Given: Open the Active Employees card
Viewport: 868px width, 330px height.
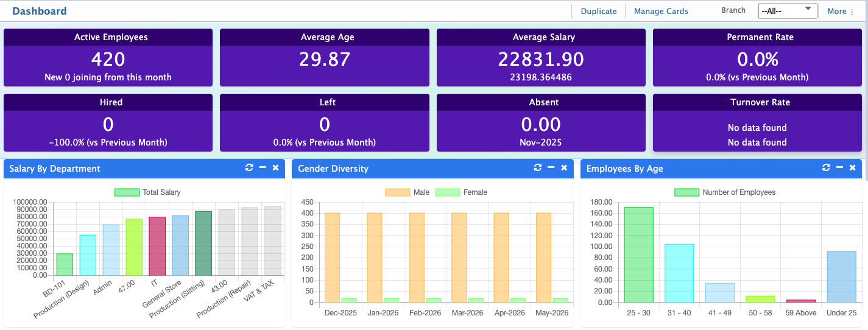Looking at the screenshot, I should pyautogui.click(x=108, y=57).
